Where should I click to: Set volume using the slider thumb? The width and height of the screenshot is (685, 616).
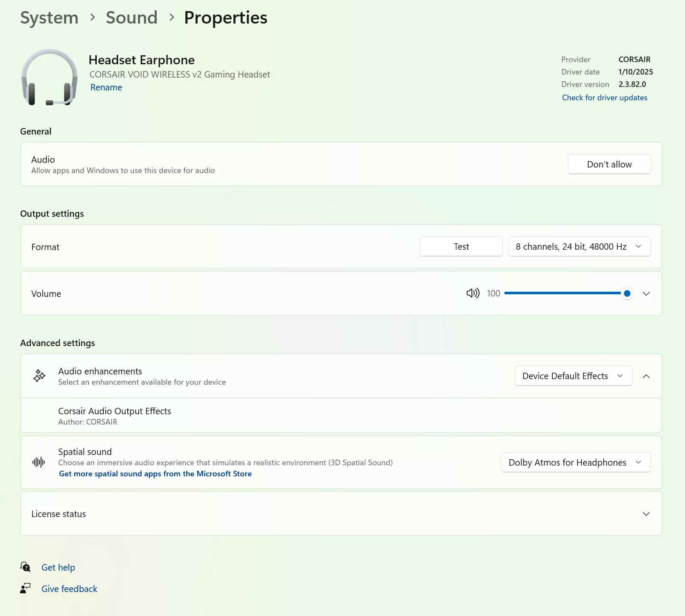click(627, 293)
